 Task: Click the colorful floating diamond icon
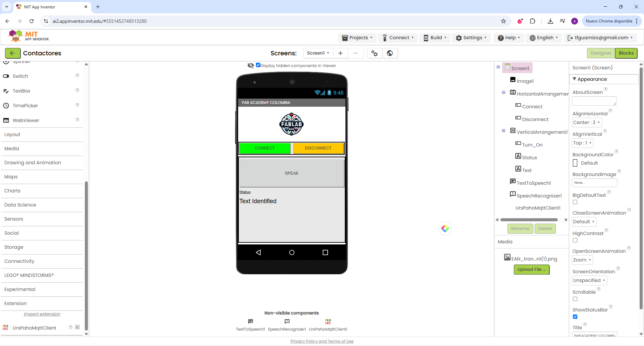[445, 228]
